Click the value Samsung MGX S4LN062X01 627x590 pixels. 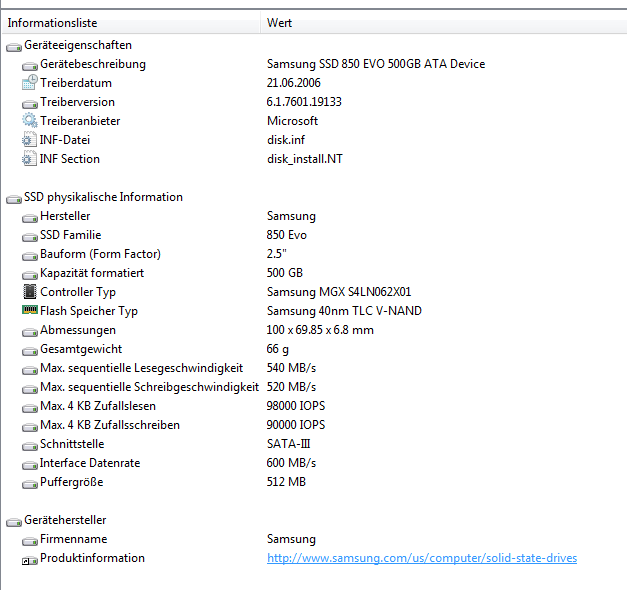click(339, 292)
